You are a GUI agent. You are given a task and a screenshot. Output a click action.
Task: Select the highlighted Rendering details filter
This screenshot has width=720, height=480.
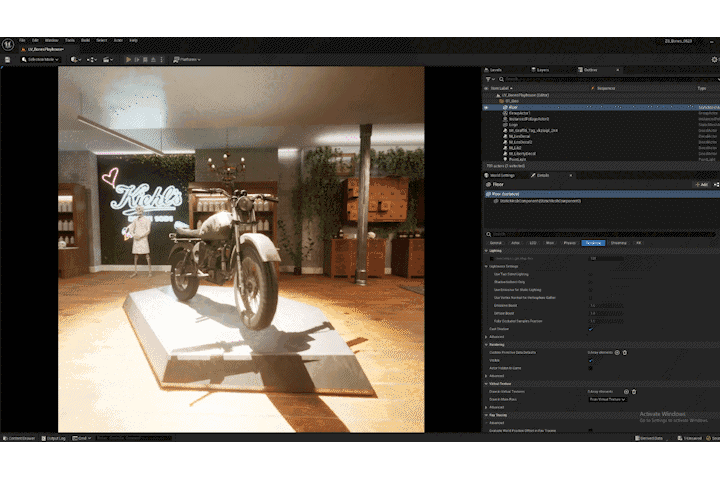(x=593, y=243)
